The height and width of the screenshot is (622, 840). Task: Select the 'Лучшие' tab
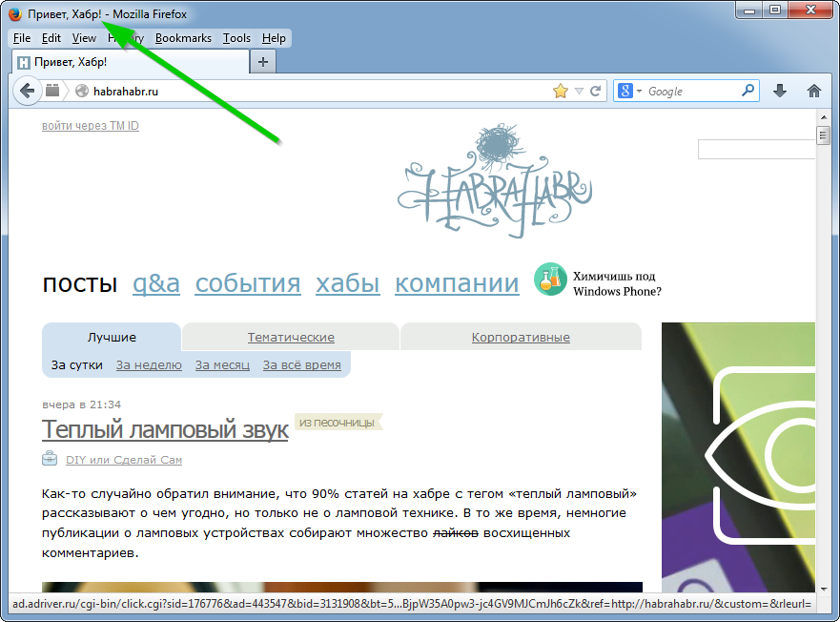tap(112, 338)
